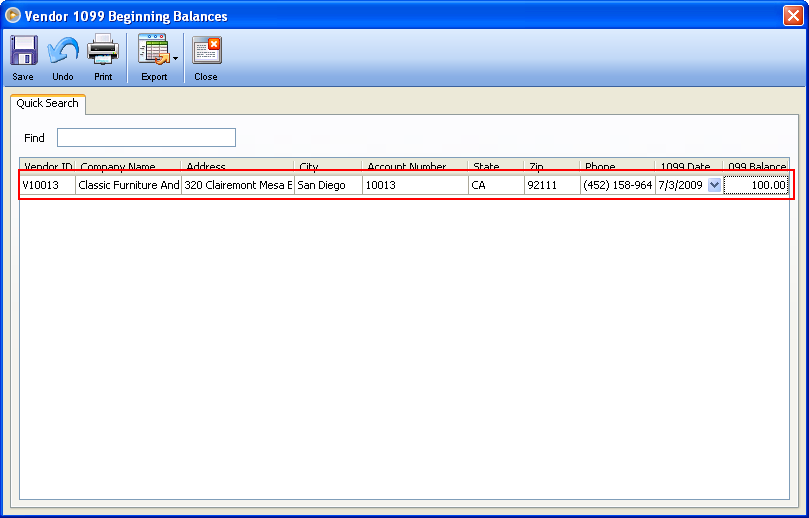Select the 92111 zip cell
Screen dimensions: 809x518
(x=552, y=185)
